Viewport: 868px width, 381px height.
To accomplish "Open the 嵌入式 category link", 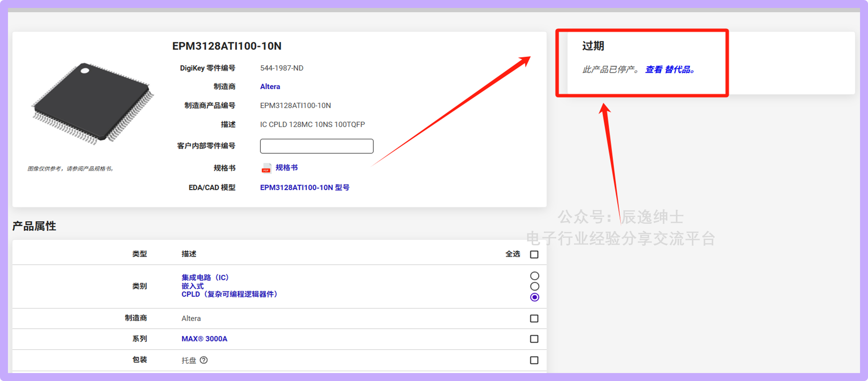I will [x=192, y=286].
